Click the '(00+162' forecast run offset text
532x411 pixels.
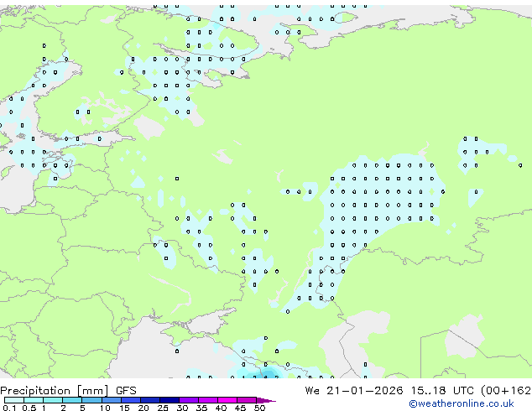[506, 391]
